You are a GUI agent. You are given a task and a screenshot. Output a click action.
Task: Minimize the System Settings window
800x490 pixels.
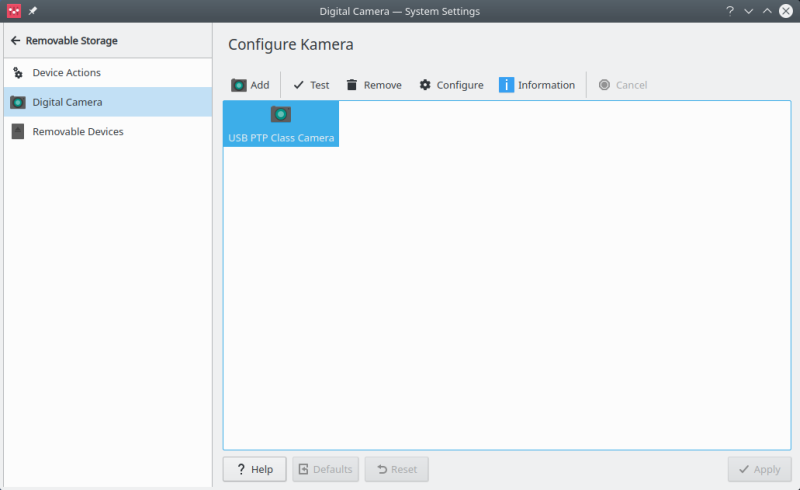pyautogui.click(x=748, y=11)
